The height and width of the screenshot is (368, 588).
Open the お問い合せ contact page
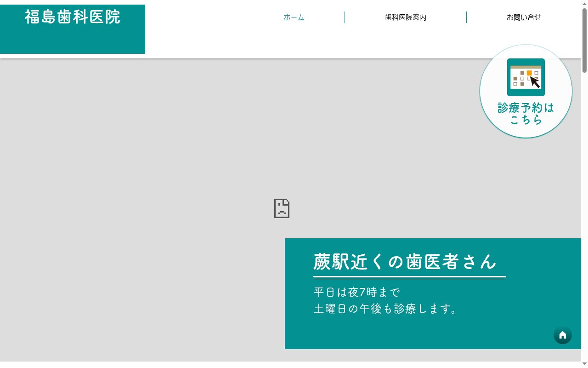pos(524,17)
